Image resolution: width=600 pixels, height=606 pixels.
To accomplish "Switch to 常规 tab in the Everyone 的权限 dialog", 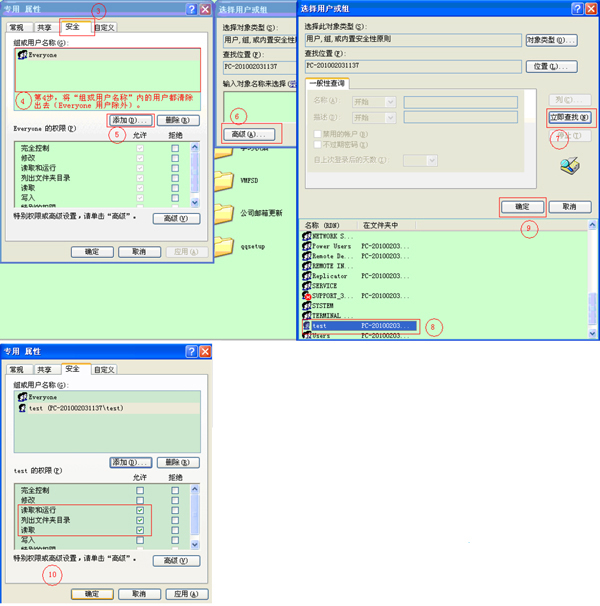I will coord(17,27).
